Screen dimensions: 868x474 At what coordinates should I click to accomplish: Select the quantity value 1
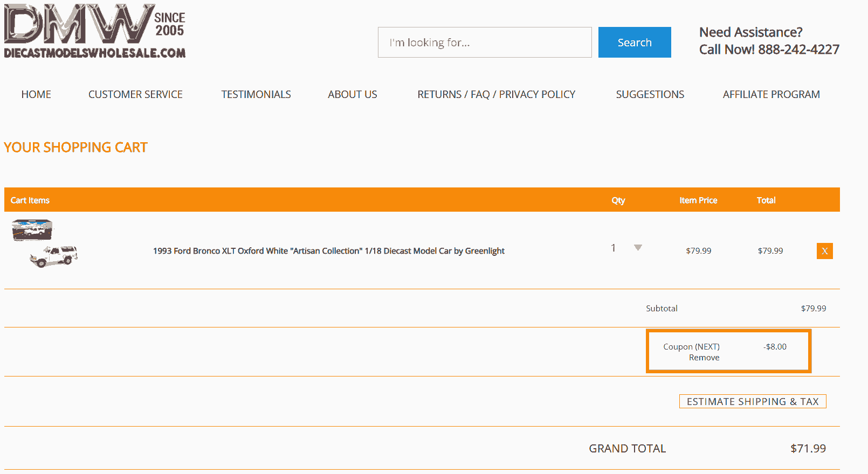click(614, 248)
